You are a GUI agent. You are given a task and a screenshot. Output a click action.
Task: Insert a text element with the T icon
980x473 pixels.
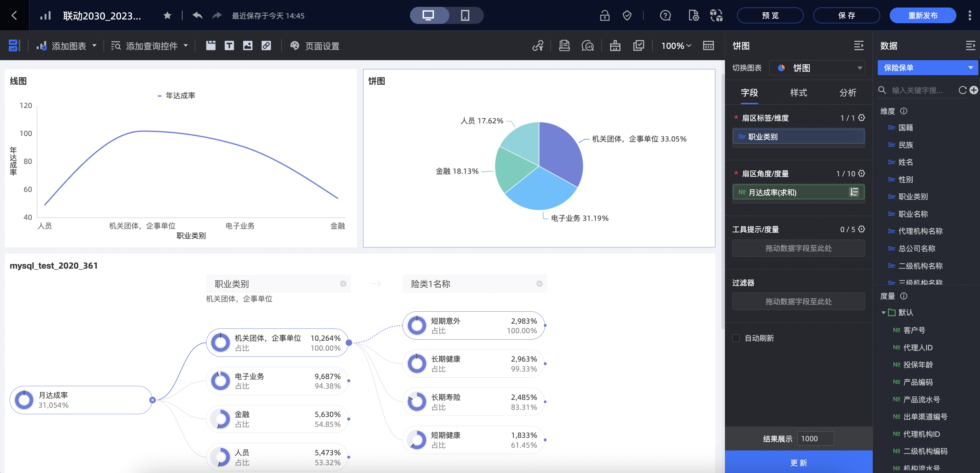[229, 46]
